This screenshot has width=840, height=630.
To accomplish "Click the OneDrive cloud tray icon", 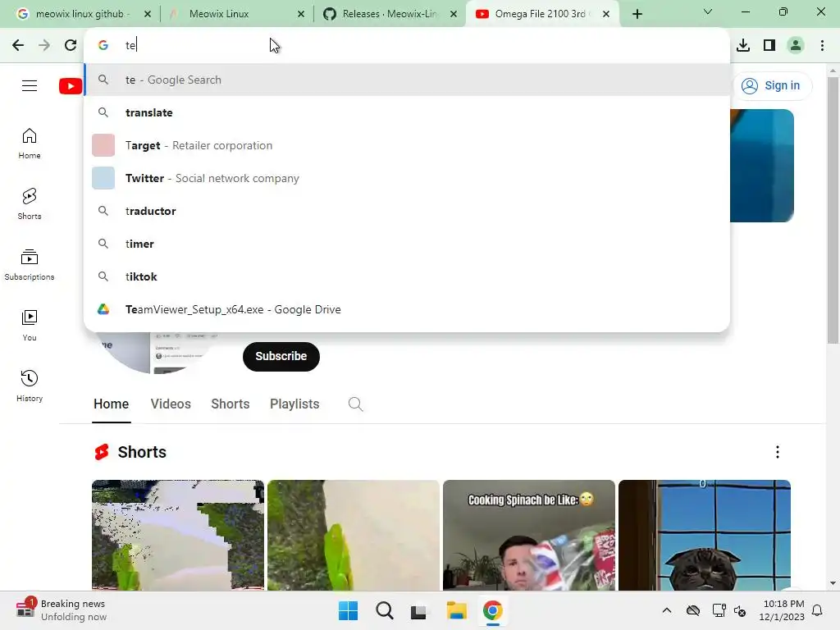I will point(692,610).
